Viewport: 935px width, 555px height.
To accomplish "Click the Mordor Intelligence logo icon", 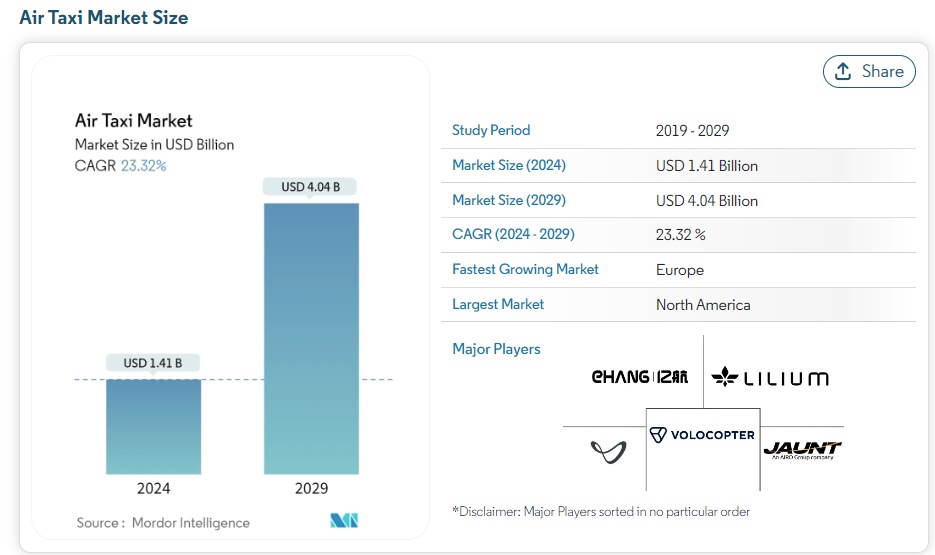I will click(x=344, y=521).
